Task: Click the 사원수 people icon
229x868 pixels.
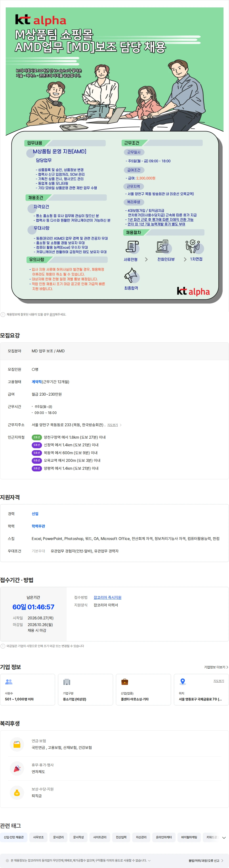Action: point(9,682)
